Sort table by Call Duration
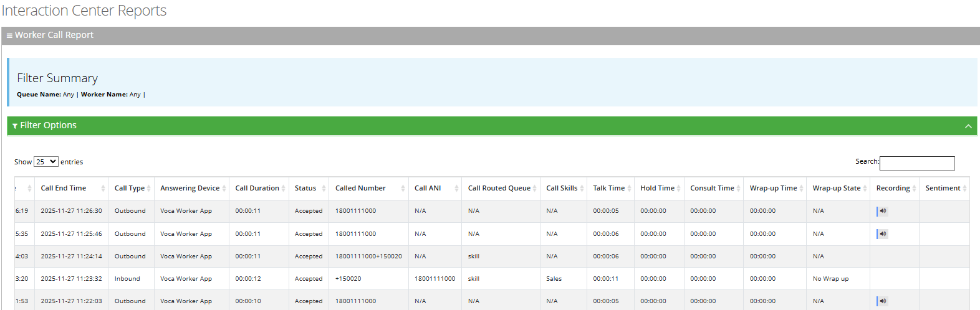Image resolution: width=980 pixels, height=310 pixels. pos(257,188)
